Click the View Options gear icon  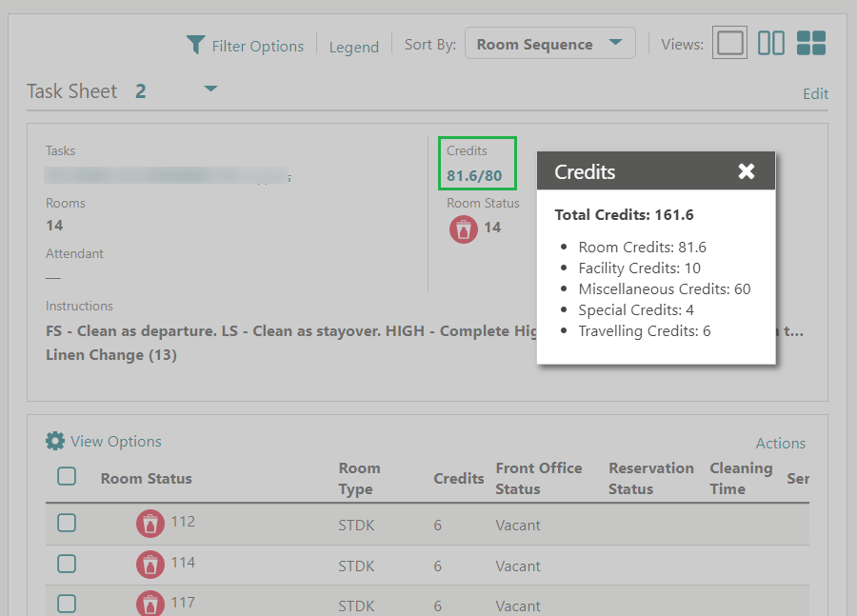(x=55, y=441)
